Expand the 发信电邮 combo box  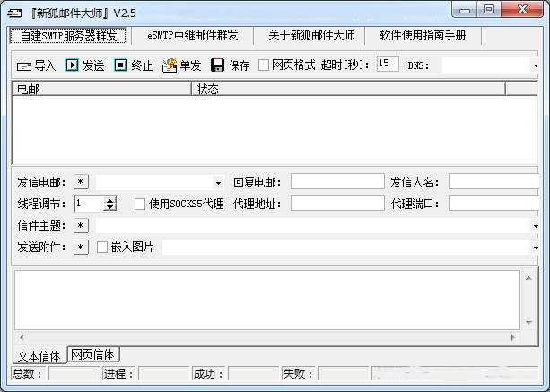pos(218,183)
